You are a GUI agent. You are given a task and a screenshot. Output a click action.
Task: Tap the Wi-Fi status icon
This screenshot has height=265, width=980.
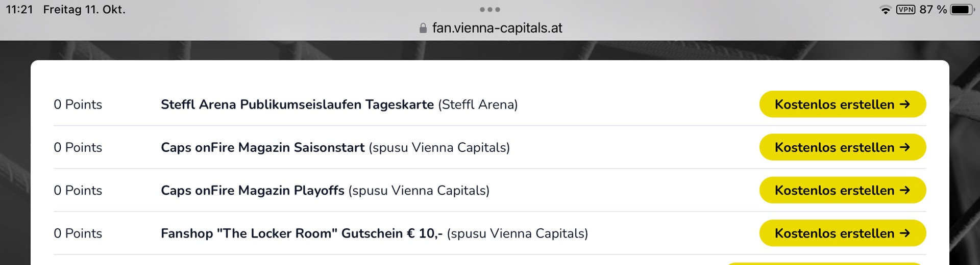coord(886,10)
